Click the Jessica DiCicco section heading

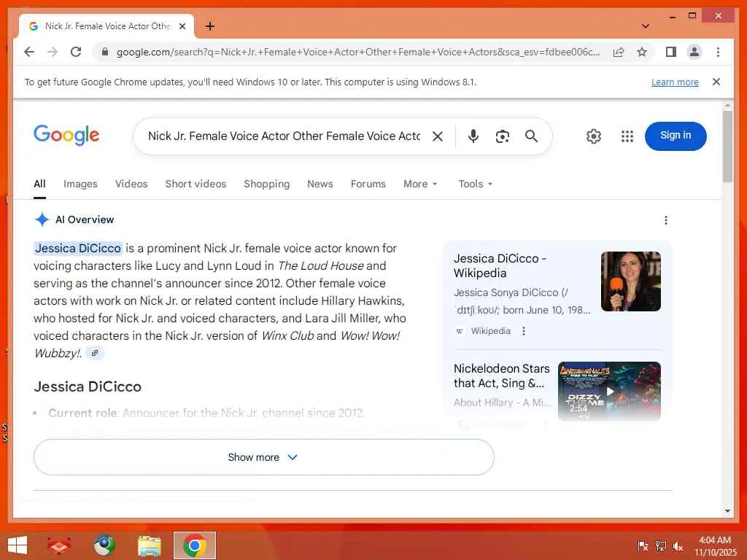point(88,386)
